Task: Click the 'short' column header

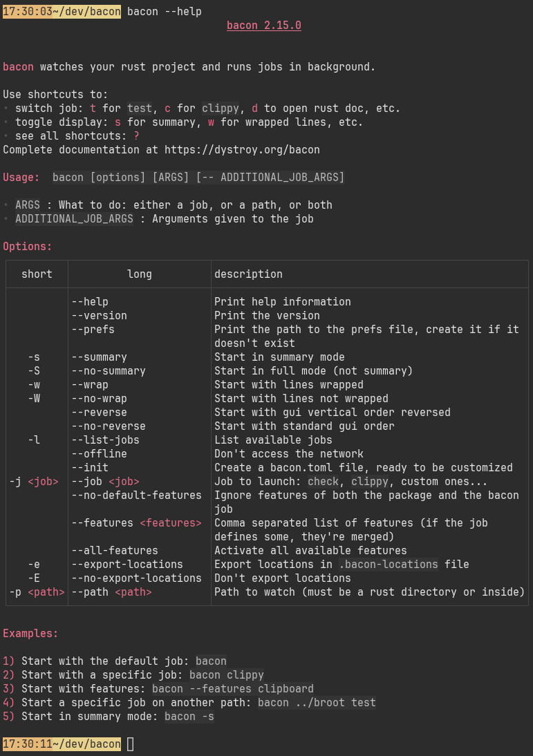Action: [x=37, y=274]
